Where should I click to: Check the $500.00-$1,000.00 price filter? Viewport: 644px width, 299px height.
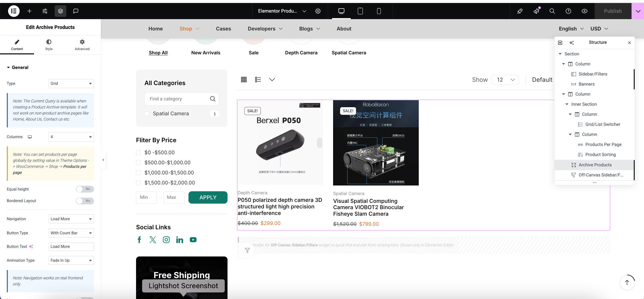[138, 163]
